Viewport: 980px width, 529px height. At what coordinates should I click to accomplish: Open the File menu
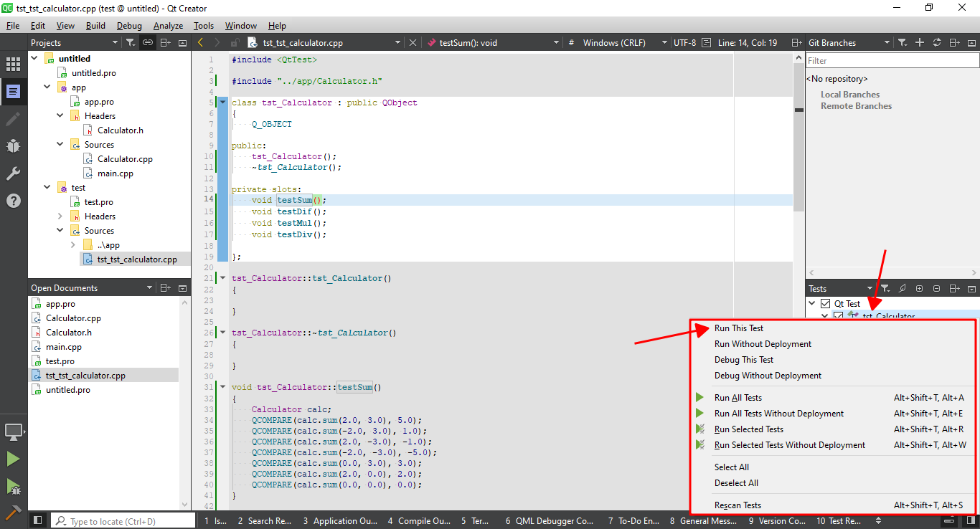tap(13, 26)
